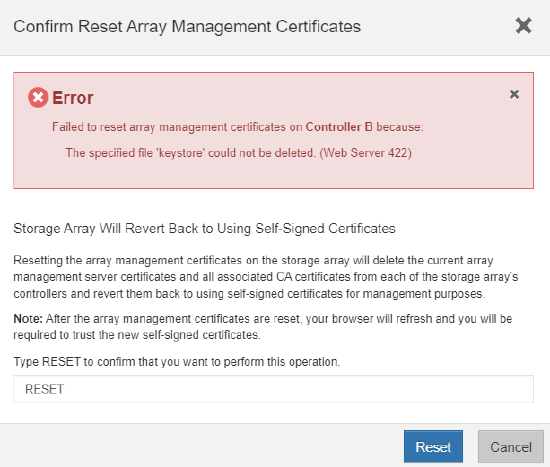Click the red error circle icon
Screen dimensions: 550x467
point(38,97)
